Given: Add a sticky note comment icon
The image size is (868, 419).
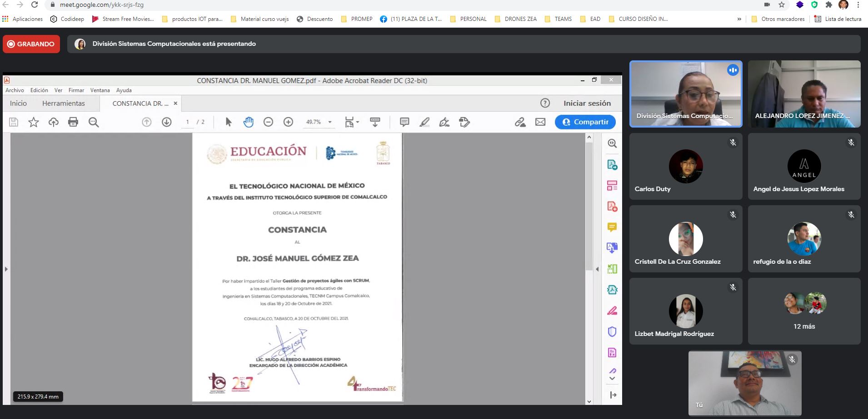Looking at the screenshot, I should click(x=404, y=122).
